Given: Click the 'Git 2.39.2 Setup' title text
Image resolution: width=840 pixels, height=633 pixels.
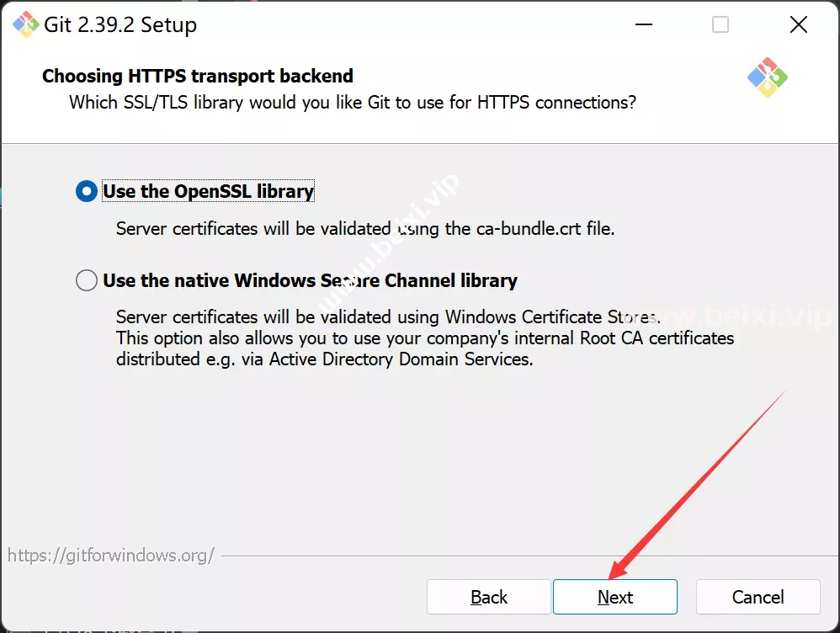Looking at the screenshot, I should click(x=120, y=24).
